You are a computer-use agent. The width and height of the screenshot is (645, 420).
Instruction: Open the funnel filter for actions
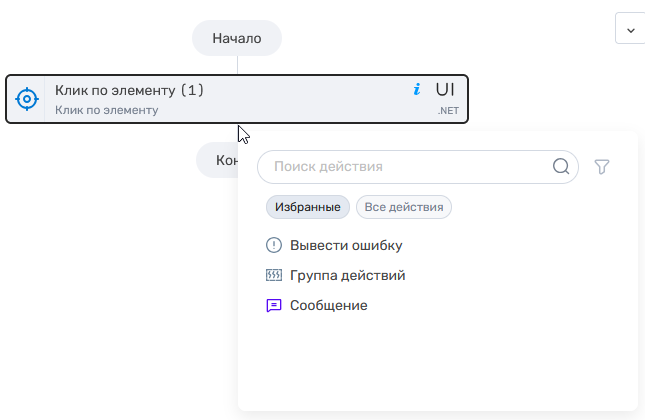point(601,167)
